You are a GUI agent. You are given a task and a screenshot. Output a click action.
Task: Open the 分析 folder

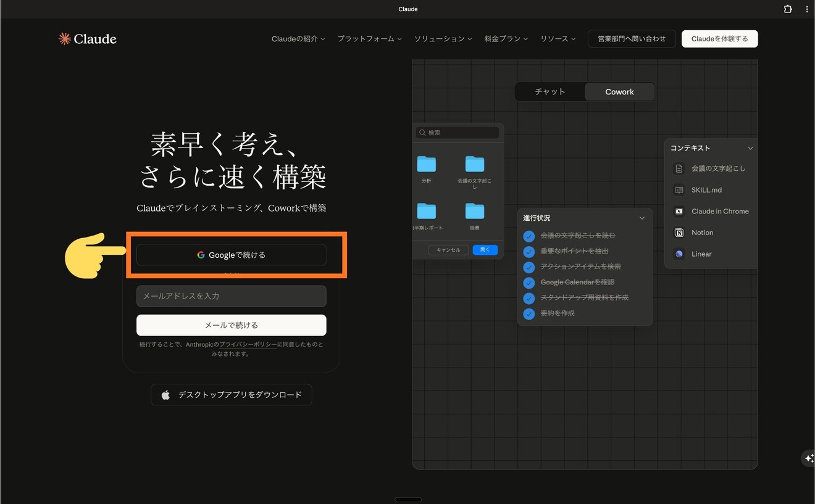426,164
